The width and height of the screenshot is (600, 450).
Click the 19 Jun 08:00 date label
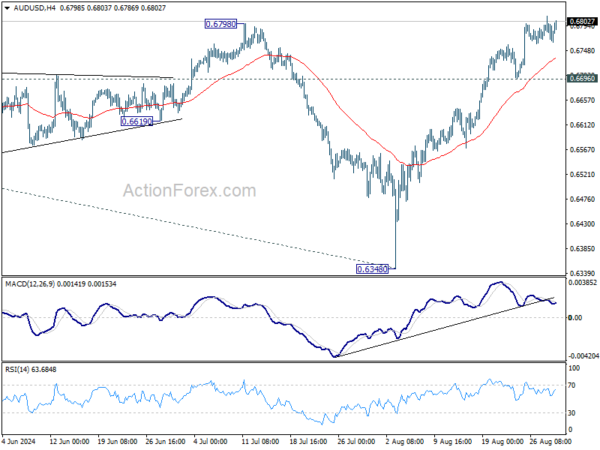tap(117, 441)
